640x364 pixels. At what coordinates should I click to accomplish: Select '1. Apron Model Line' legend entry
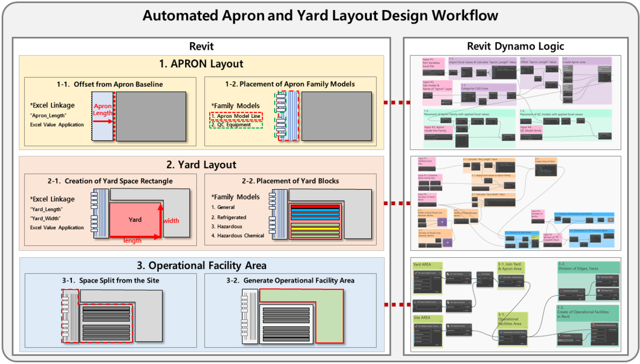236,116
